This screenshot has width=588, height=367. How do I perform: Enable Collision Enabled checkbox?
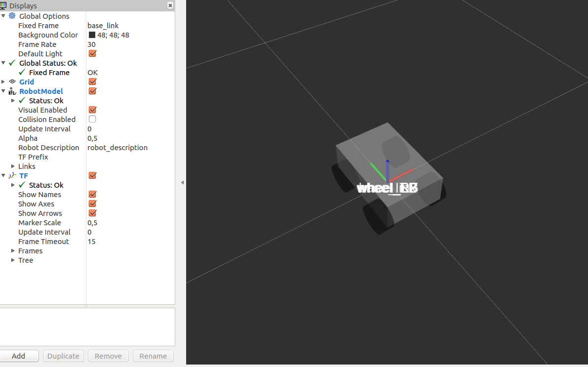click(92, 119)
